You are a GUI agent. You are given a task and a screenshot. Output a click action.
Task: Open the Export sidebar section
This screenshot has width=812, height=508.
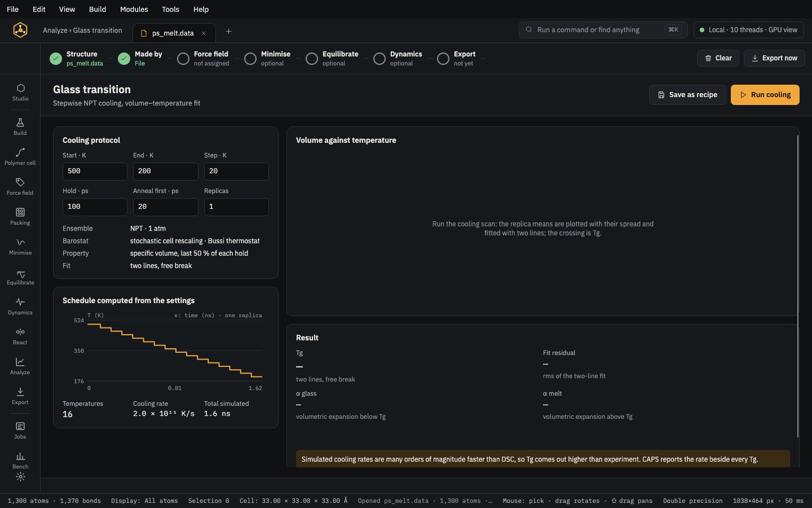tap(20, 396)
